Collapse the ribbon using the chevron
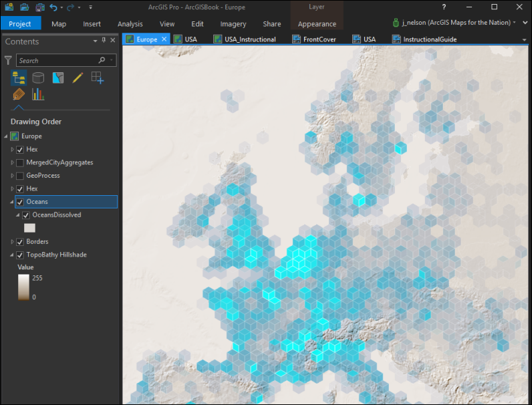Viewport: 532px width, 405px height. point(525,23)
